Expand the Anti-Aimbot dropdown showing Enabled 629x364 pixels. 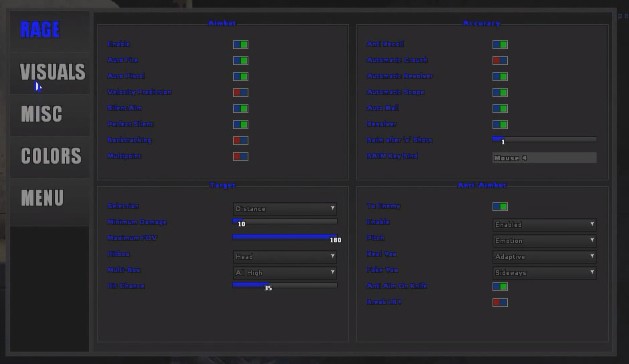544,225
